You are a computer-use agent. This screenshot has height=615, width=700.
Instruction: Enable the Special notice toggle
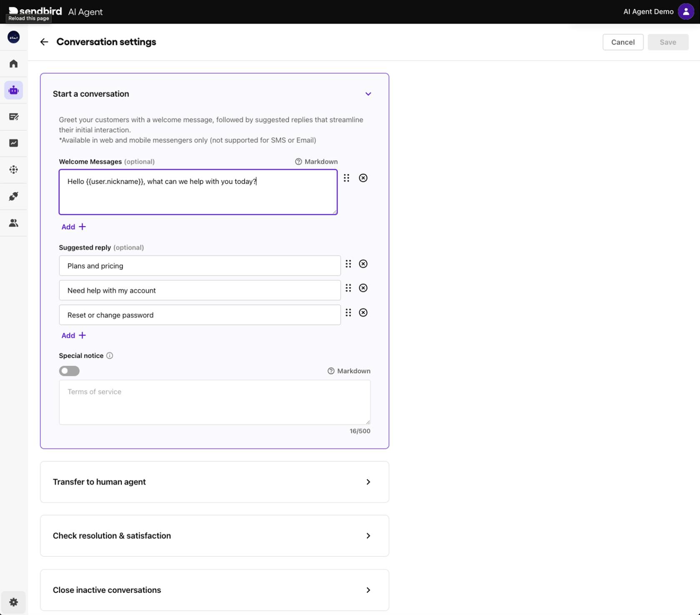[69, 371]
